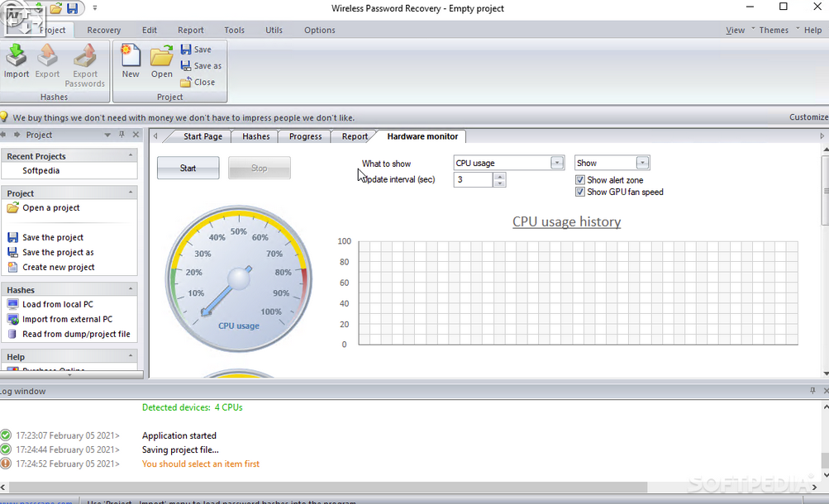Create a New project from the ribbon
Image resolution: width=829 pixels, height=504 pixels.
[x=131, y=61]
